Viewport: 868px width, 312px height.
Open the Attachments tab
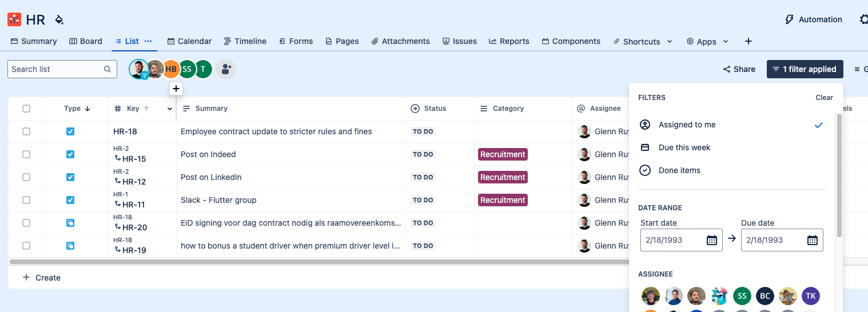click(x=400, y=41)
